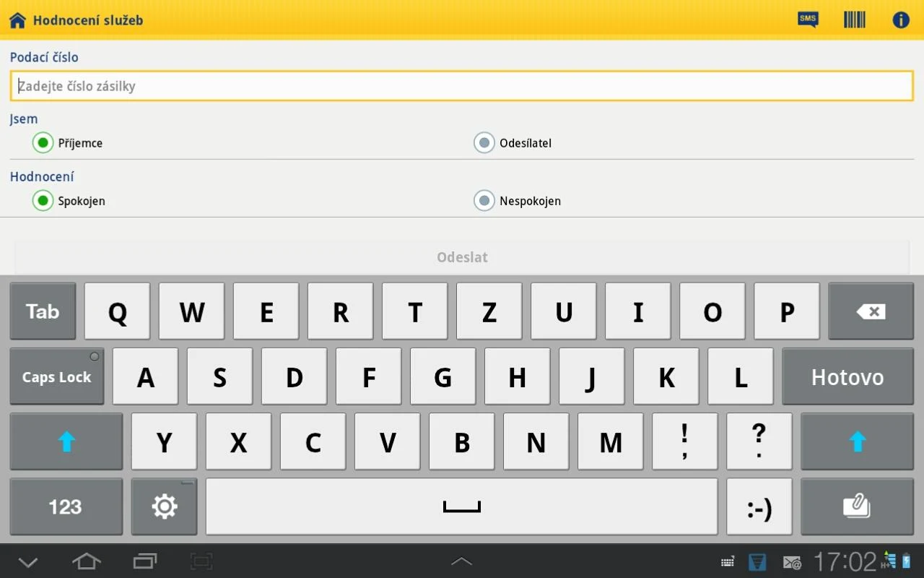Expand panel with bottom center chevron
The width and height of the screenshot is (924, 578).
(x=462, y=561)
